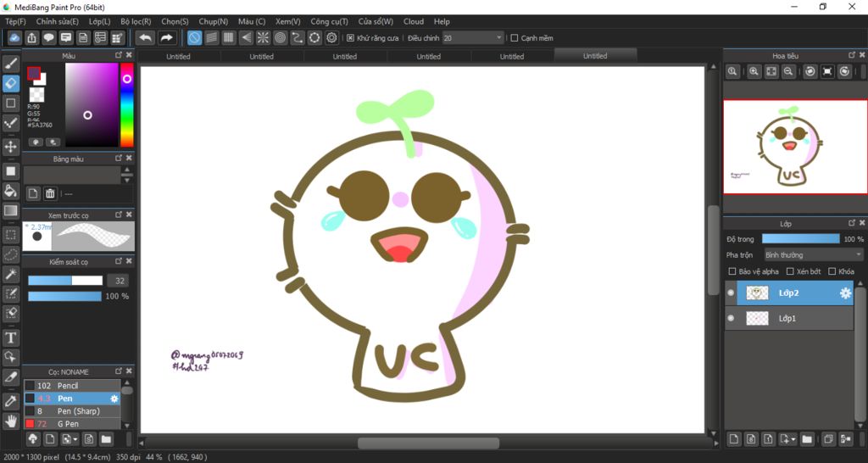Select the Dot/line drawing tool

click(10, 122)
